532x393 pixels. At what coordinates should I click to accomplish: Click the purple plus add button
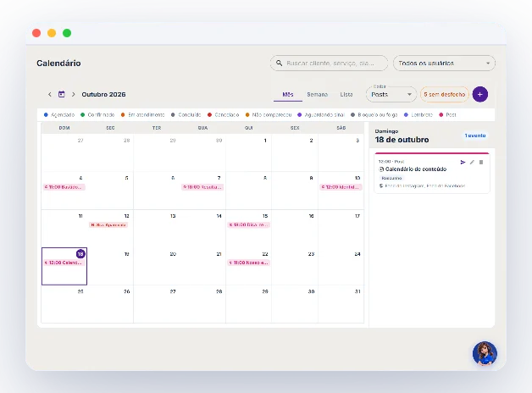tap(479, 94)
